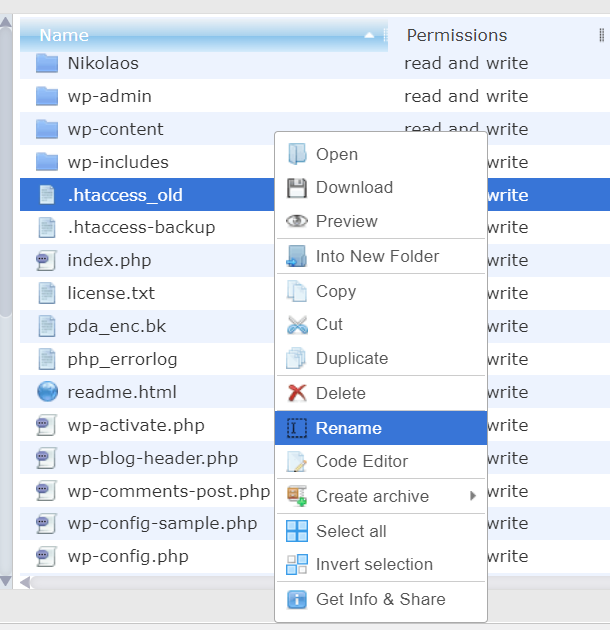
Task: Click Nikolaos 'read and write' permission
Action: point(466,63)
